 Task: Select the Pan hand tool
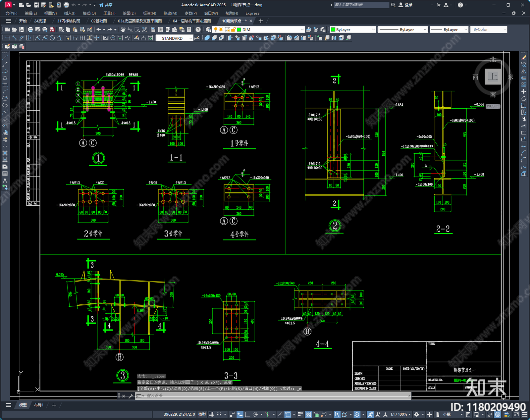pyautogui.click(x=123, y=29)
